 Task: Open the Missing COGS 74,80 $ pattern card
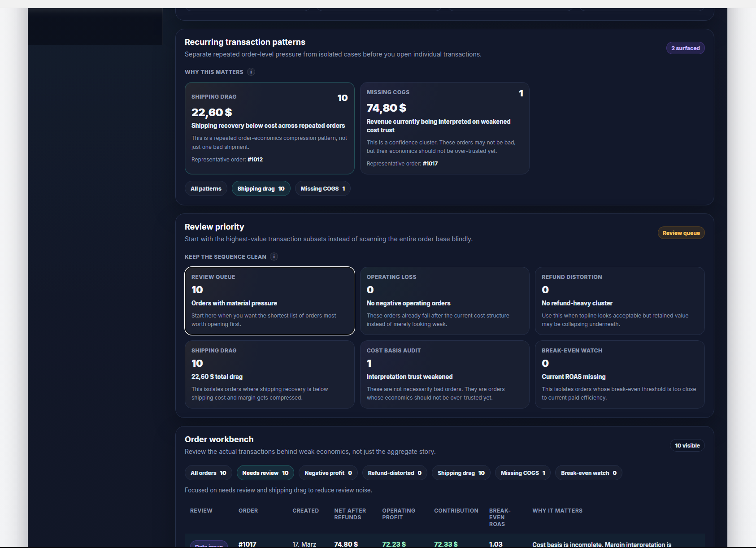[444, 128]
